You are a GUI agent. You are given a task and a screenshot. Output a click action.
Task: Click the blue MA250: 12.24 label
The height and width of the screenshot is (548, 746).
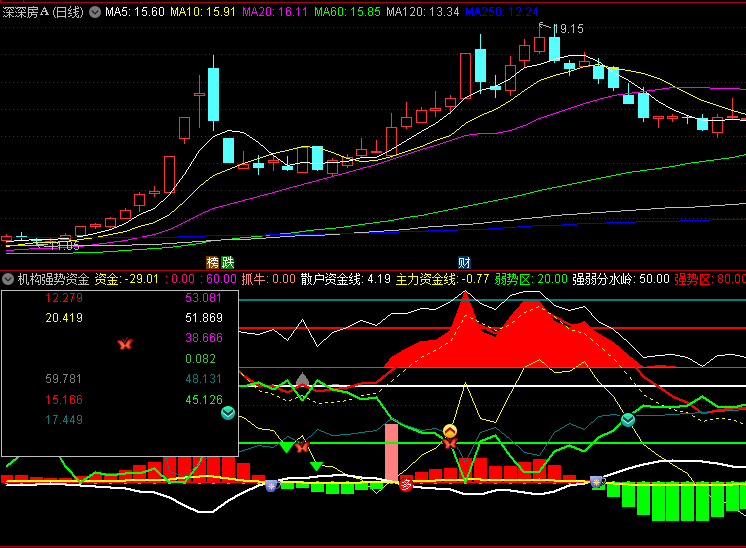click(x=501, y=12)
